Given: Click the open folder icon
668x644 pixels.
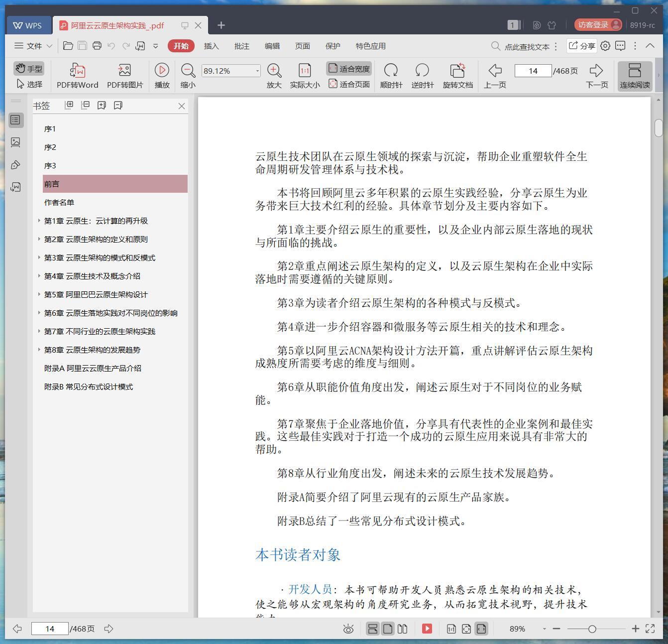Looking at the screenshot, I should (68, 46).
